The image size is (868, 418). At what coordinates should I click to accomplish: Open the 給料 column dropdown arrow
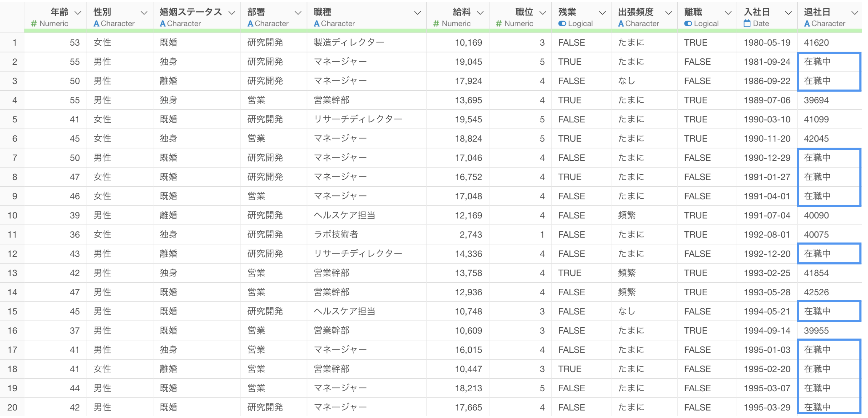tap(480, 13)
